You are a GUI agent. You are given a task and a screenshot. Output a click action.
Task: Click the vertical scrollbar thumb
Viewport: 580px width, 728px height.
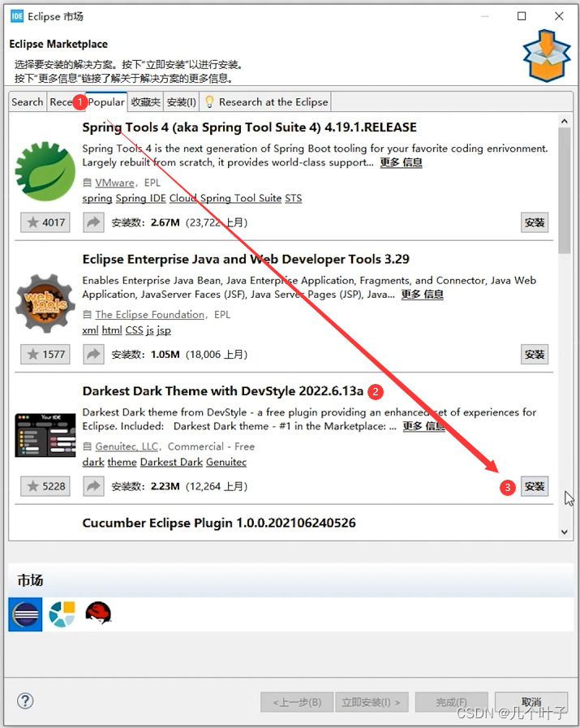565,191
